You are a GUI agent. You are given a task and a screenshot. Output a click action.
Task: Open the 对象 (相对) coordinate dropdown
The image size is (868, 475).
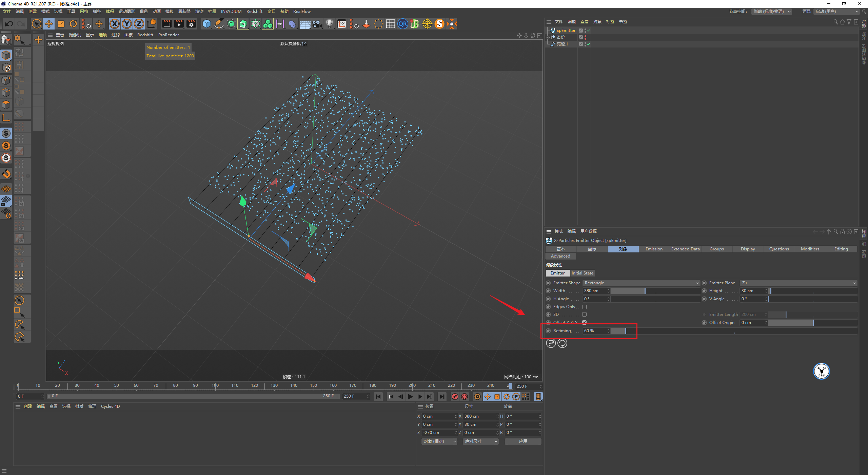tap(439, 441)
